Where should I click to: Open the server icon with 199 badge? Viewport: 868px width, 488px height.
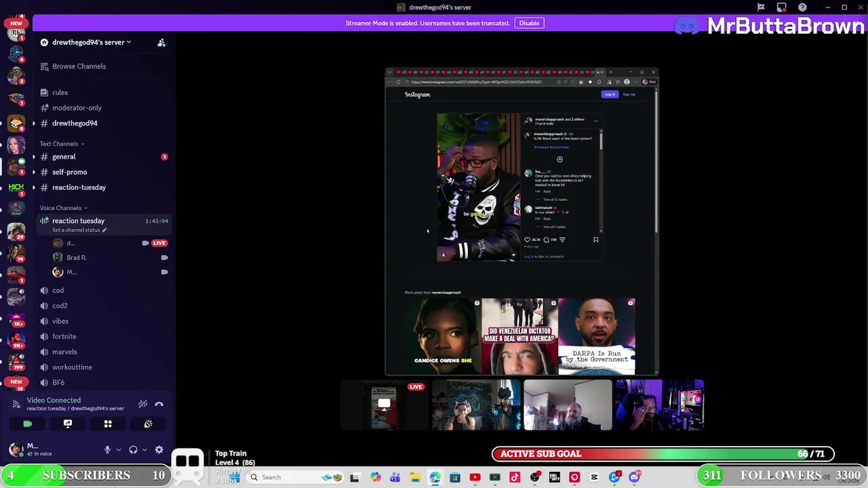pyautogui.click(x=16, y=363)
